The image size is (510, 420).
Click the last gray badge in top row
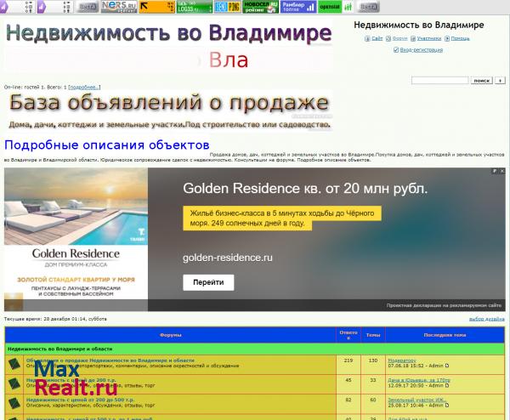coord(368,7)
